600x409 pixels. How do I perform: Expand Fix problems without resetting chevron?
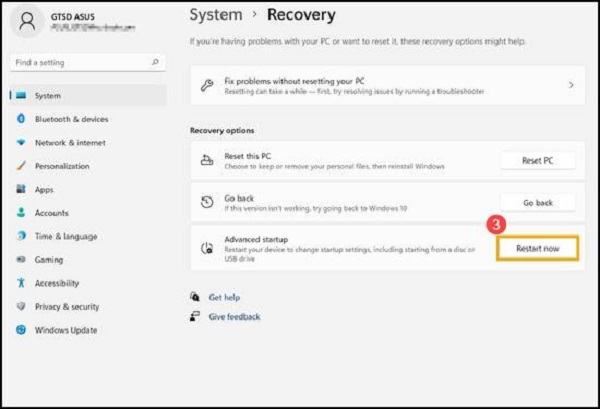coord(570,86)
